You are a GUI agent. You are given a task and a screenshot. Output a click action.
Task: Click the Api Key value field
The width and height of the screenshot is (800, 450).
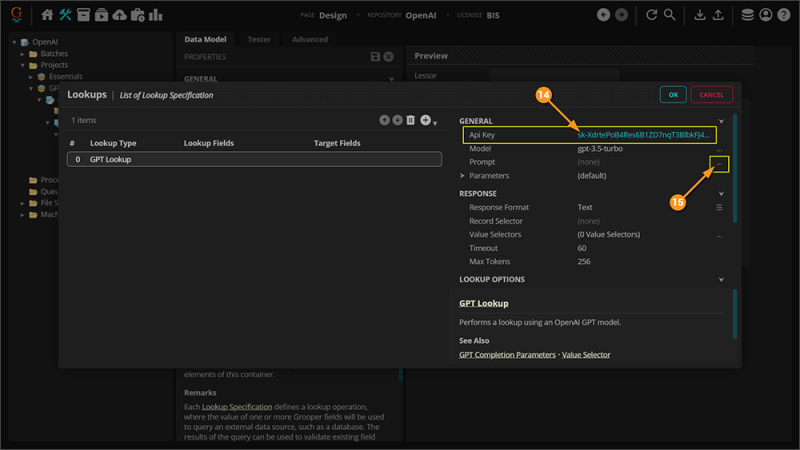643,135
